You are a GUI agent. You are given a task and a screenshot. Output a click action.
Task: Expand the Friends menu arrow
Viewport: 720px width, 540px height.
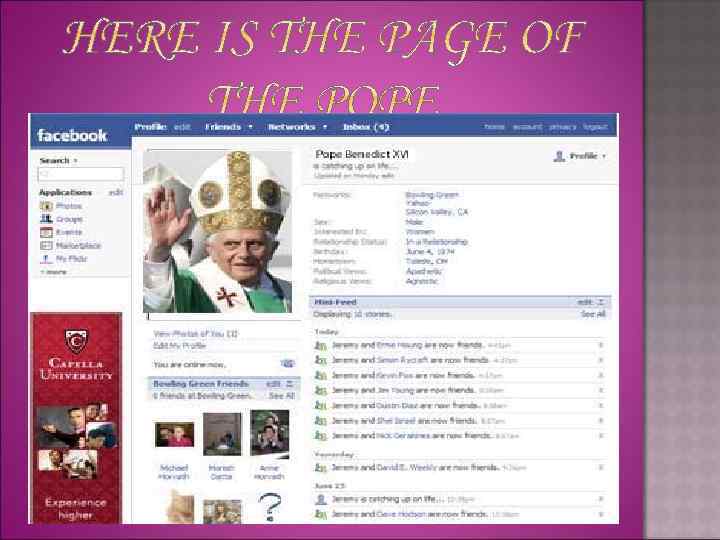(x=250, y=127)
